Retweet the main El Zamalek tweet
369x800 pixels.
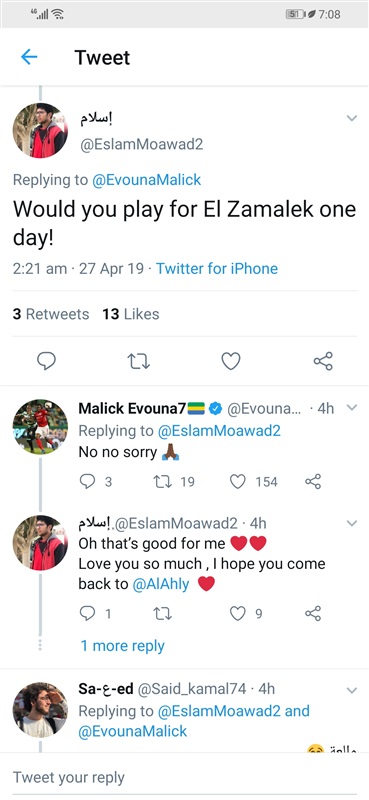tap(138, 362)
